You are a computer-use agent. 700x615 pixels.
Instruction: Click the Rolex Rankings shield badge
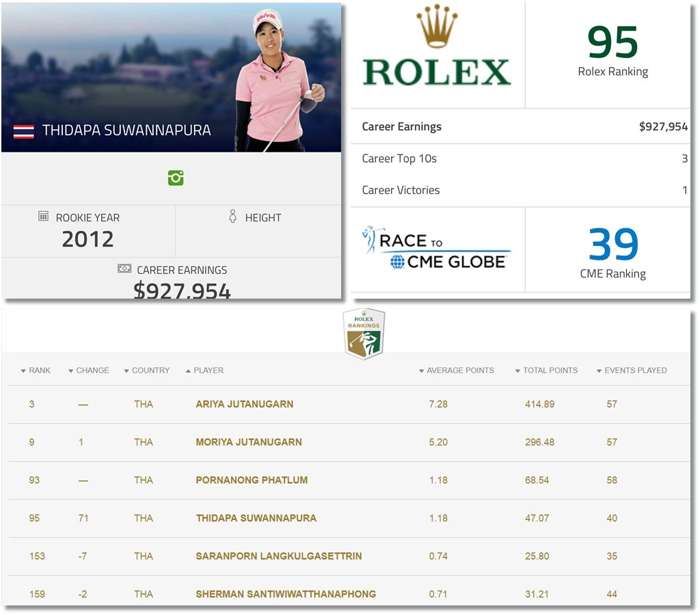pyautogui.click(x=364, y=334)
